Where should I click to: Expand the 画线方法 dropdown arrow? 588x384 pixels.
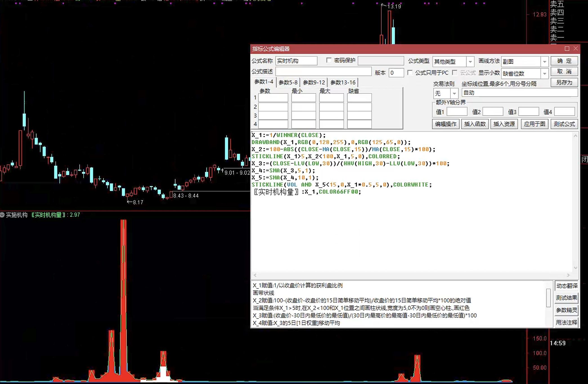tap(545, 61)
